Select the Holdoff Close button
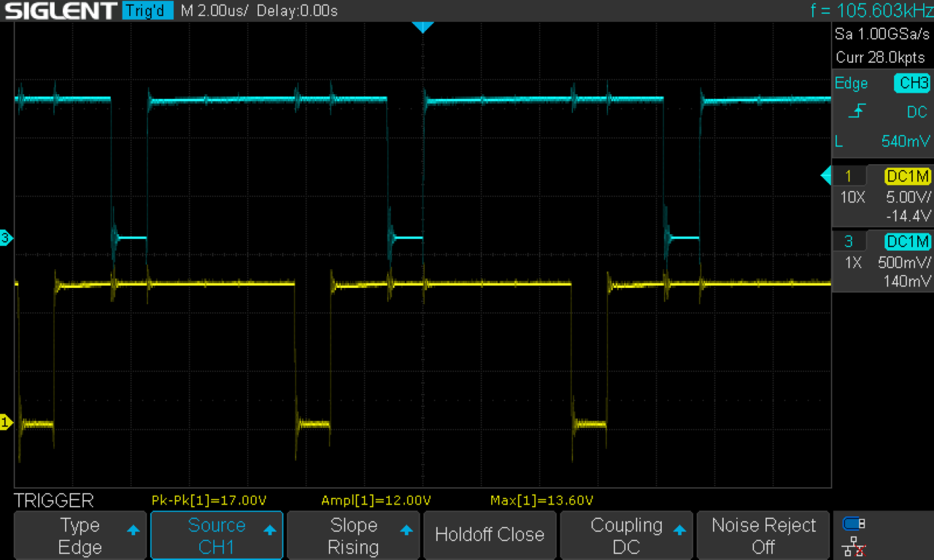934x560 pixels. tap(490, 535)
